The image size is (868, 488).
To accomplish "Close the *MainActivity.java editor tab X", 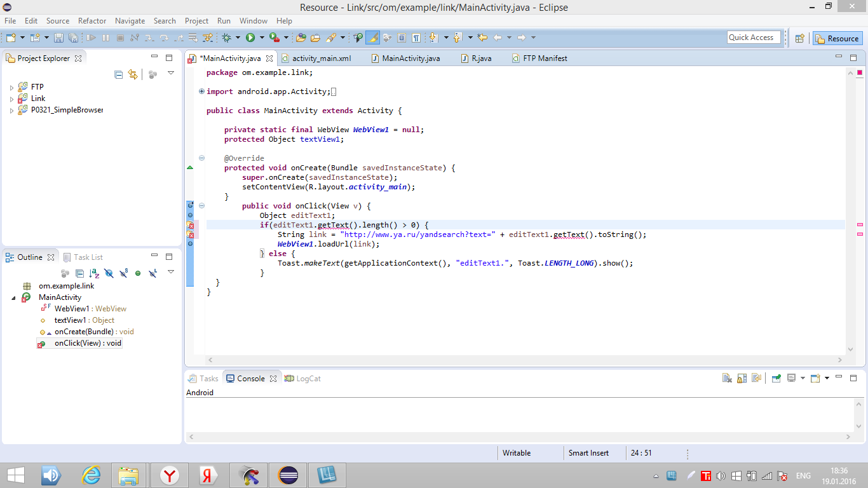I will [269, 58].
